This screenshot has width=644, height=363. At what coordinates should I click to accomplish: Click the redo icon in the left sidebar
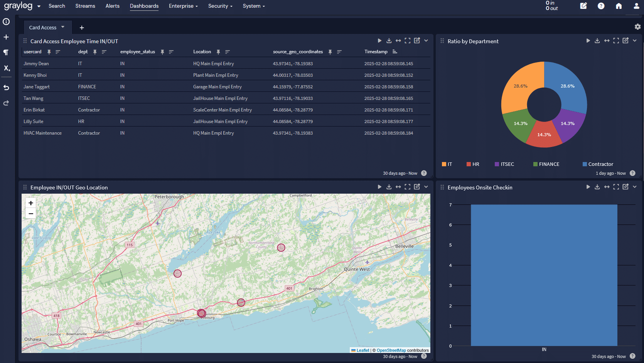point(6,103)
